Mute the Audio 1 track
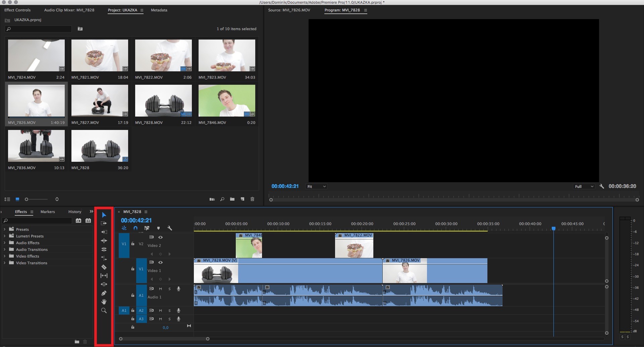 coord(160,289)
